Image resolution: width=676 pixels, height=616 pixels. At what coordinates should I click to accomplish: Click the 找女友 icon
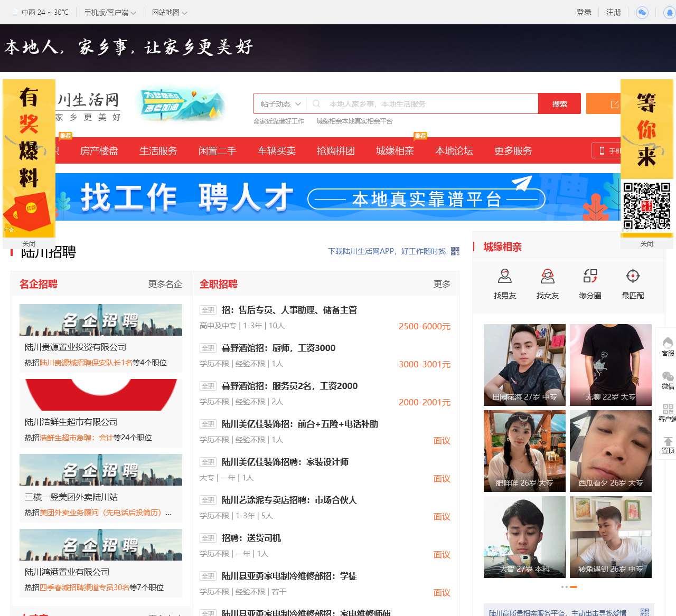(x=547, y=276)
